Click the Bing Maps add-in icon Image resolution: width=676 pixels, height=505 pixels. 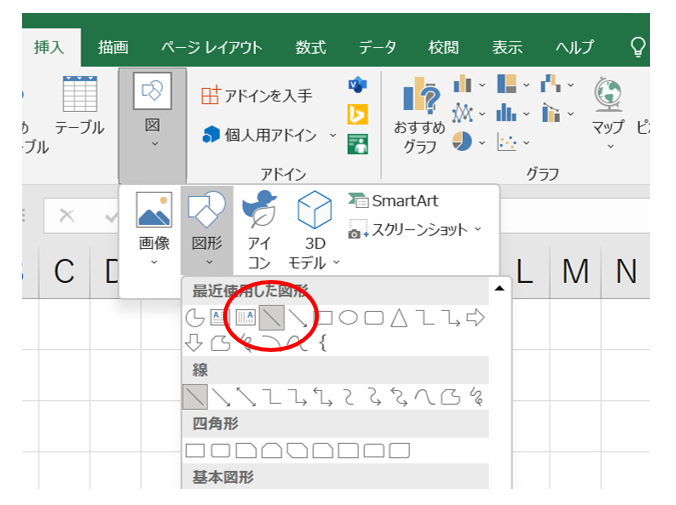pos(357,114)
